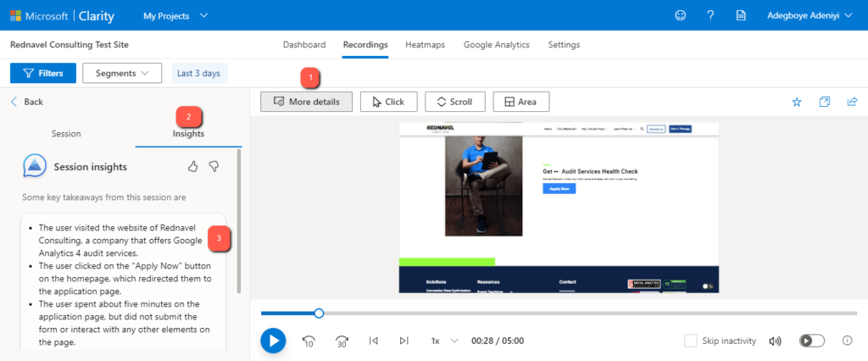This screenshot has height=361, width=868.
Task: Change the 1x playback speed dropdown
Action: (443, 341)
